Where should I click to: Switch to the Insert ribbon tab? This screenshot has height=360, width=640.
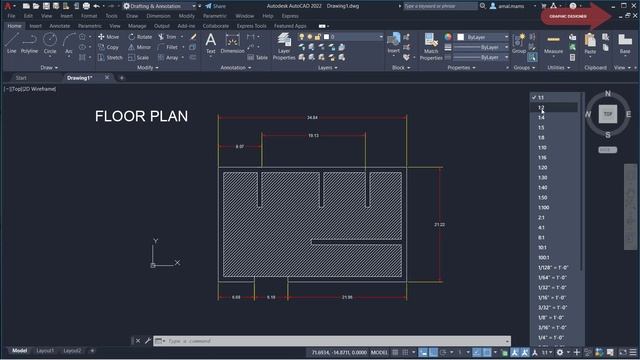(x=36, y=26)
